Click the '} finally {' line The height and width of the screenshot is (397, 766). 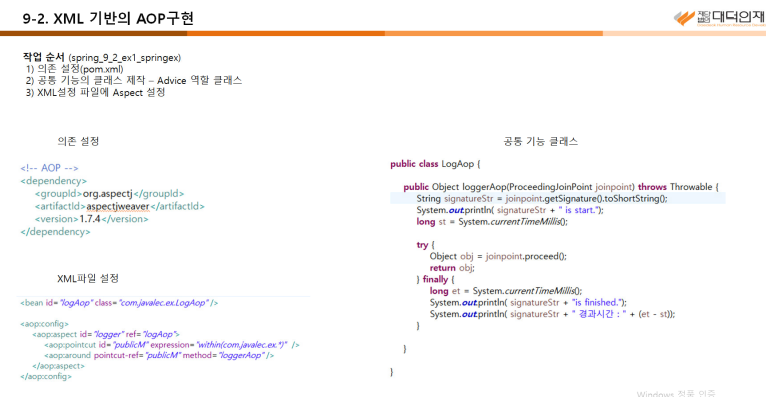click(435, 279)
